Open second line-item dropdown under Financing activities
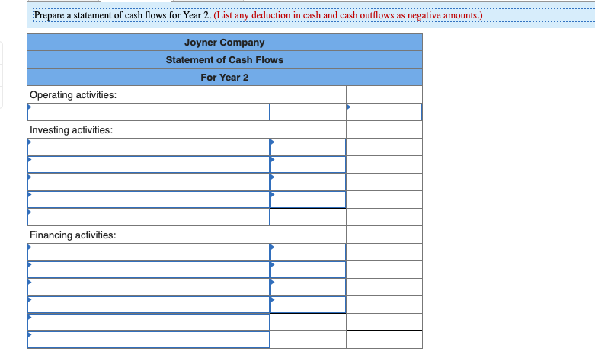Viewport: 595px width, 364px height. (x=149, y=270)
